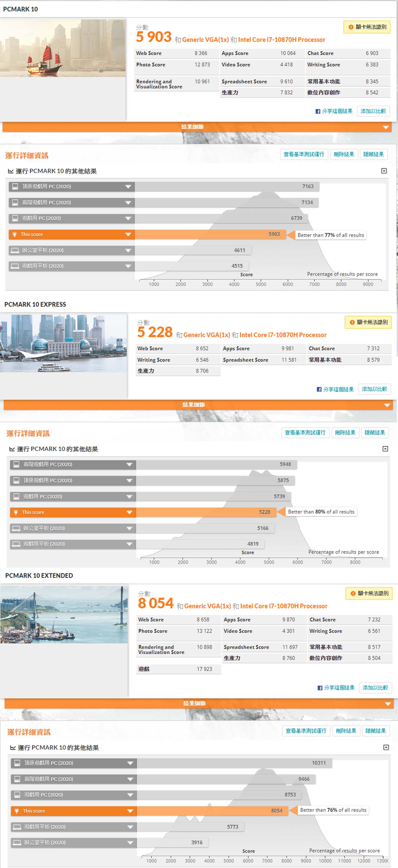The image size is (398, 868).
Task: Click the warning icon in the first 顯卡無法識別 badge
Action: pos(351,27)
